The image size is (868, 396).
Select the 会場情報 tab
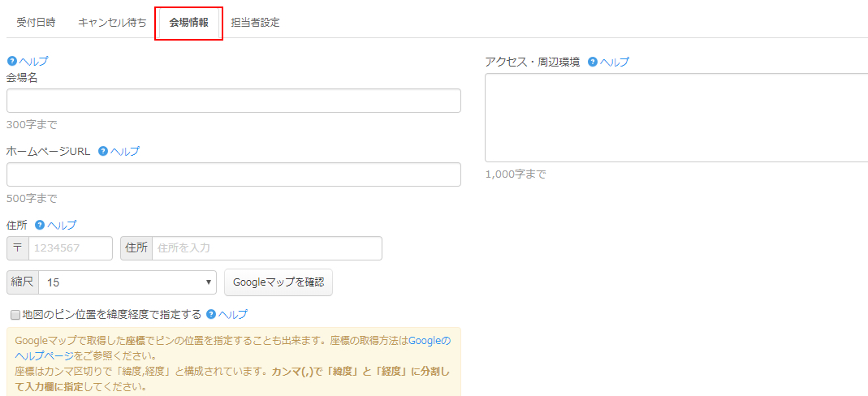click(x=188, y=23)
